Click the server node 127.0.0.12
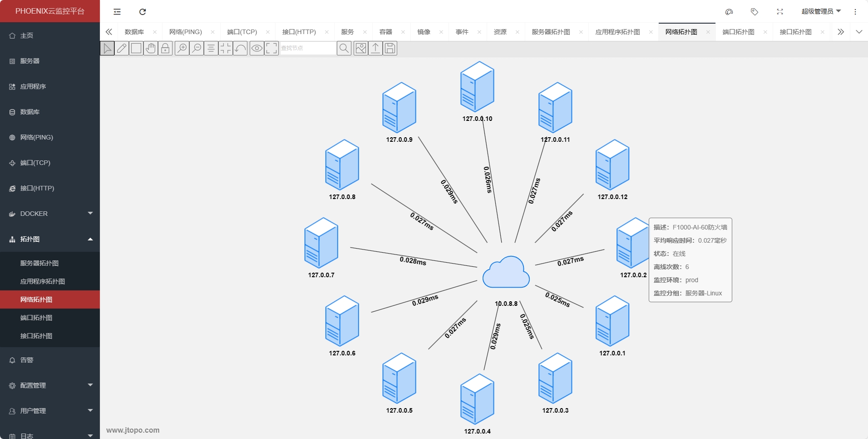 pyautogui.click(x=612, y=165)
